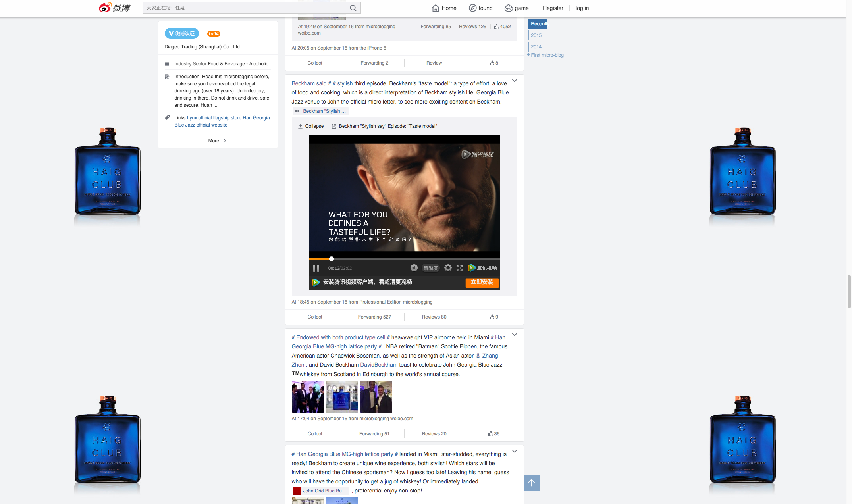Open Home from the top navigation
This screenshot has width=852, height=504.
(x=444, y=8)
